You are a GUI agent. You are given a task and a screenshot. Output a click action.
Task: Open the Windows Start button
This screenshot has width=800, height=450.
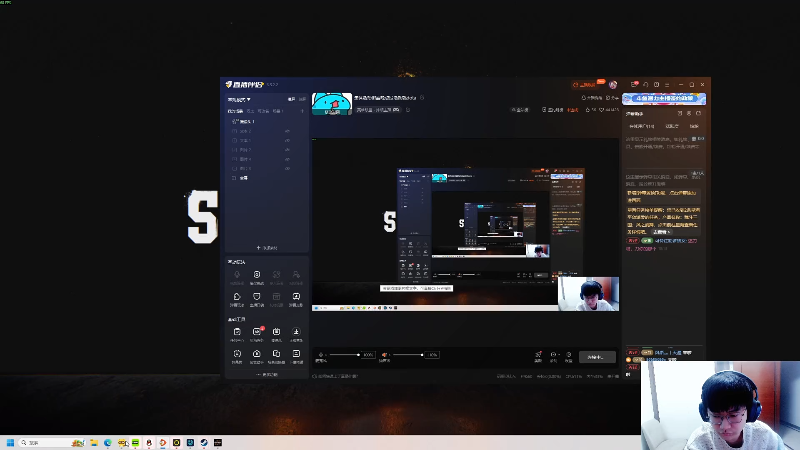coord(10,442)
